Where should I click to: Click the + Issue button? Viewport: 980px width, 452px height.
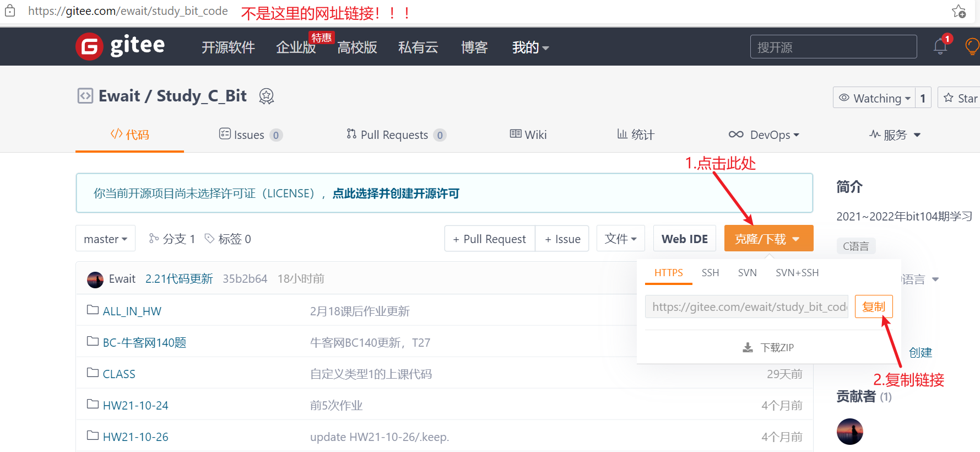(562, 239)
